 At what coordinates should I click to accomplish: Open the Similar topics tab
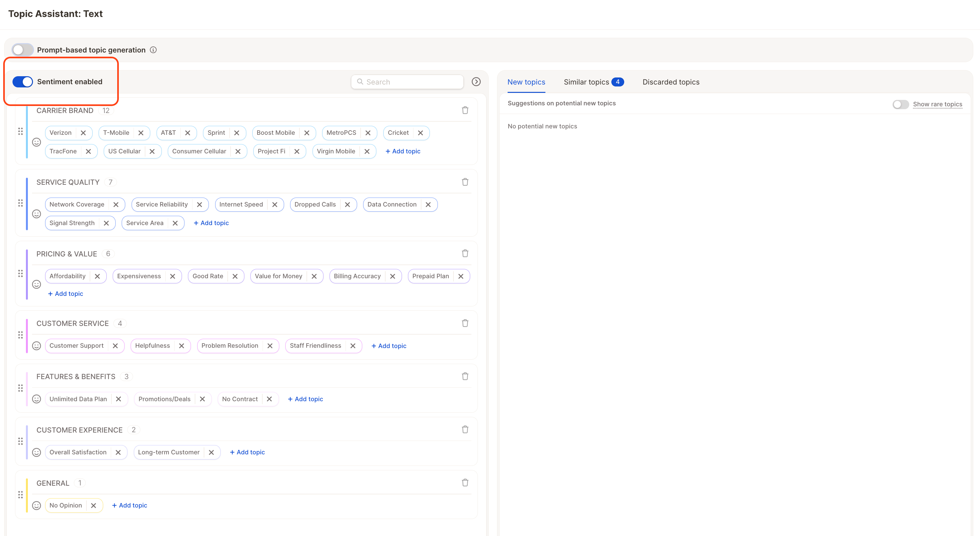click(593, 82)
